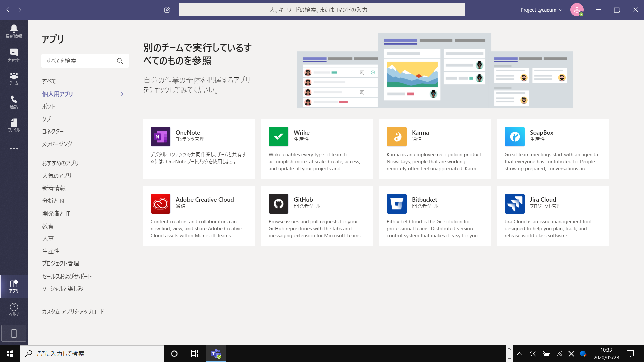Click the new chat compose icon
The height and width of the screenshot is (362, 644).
point(167,10)
